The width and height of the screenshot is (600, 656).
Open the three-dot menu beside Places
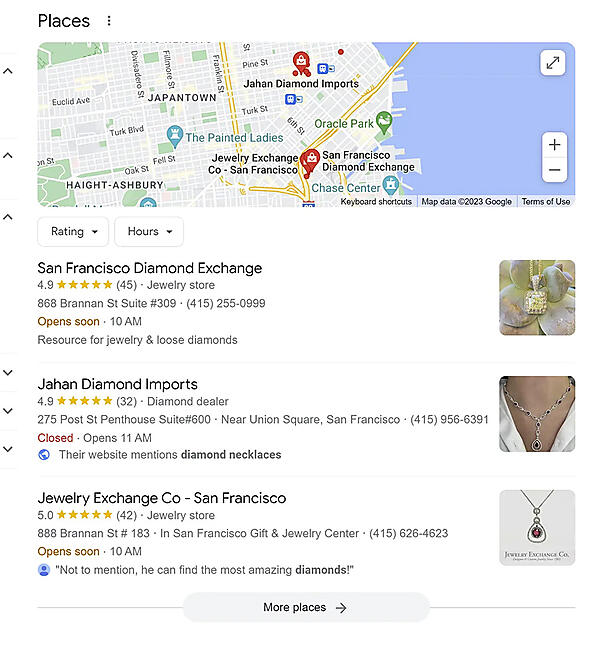tap(109, 21)
